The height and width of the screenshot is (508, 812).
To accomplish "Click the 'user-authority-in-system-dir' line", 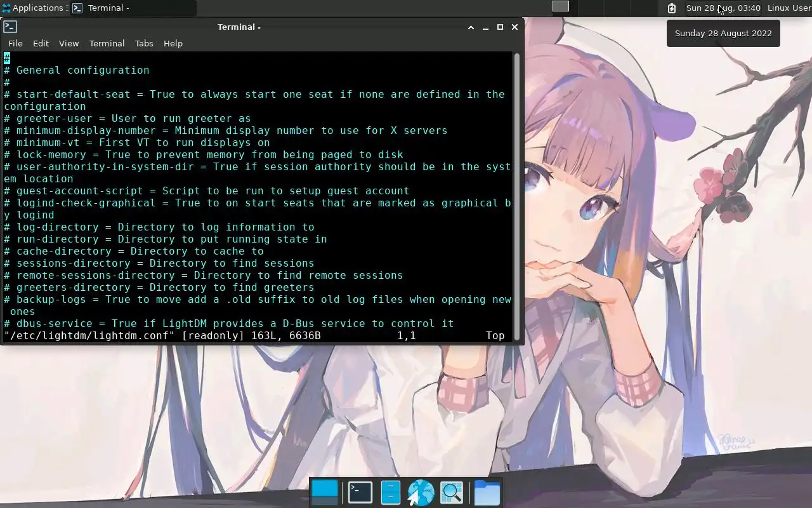I will (x=258, y=173).
